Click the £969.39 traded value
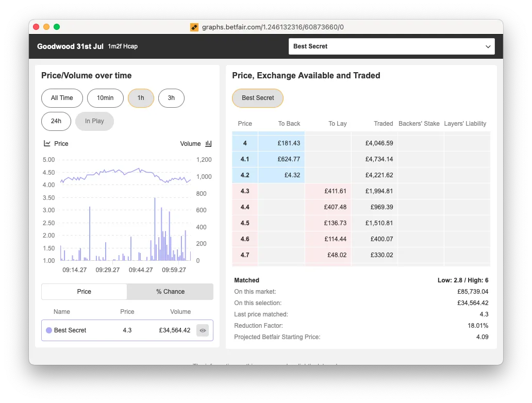 click(x=381, y=207)
